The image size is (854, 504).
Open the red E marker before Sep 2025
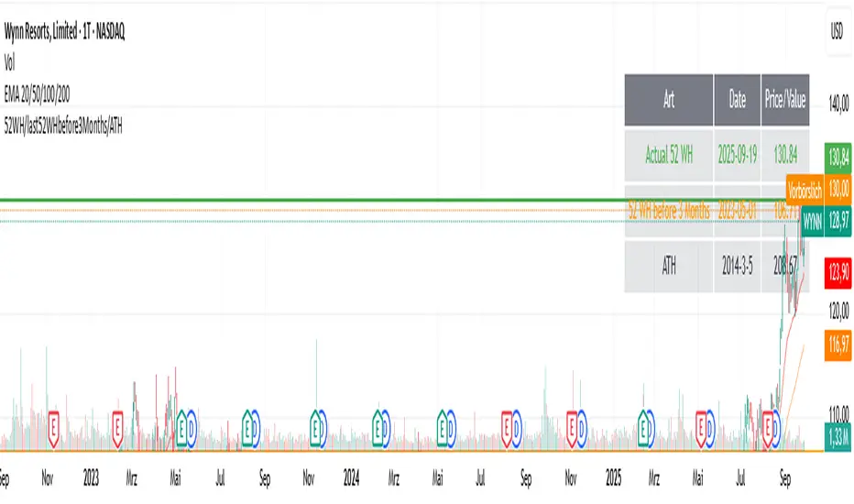(x=768, y=429)
